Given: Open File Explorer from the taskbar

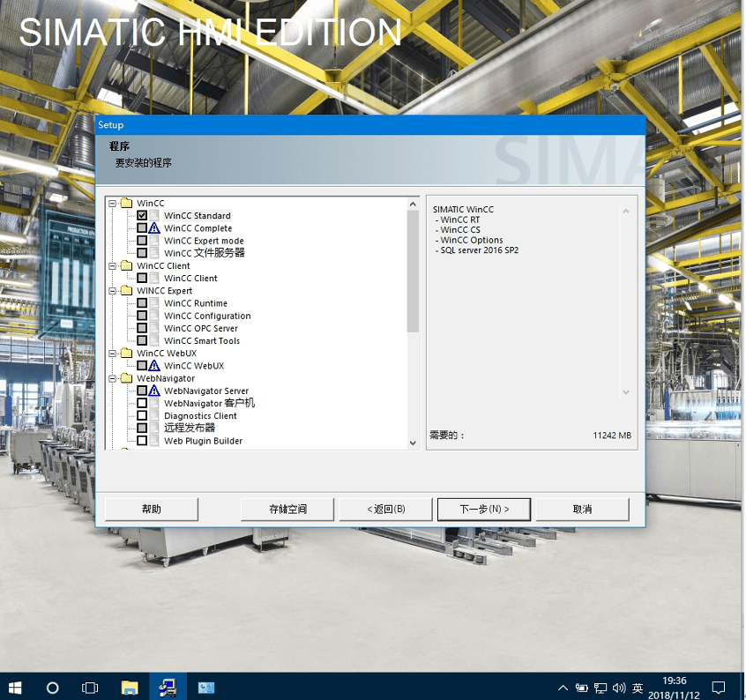Looking at the screenshot, I should pos(130,688).
